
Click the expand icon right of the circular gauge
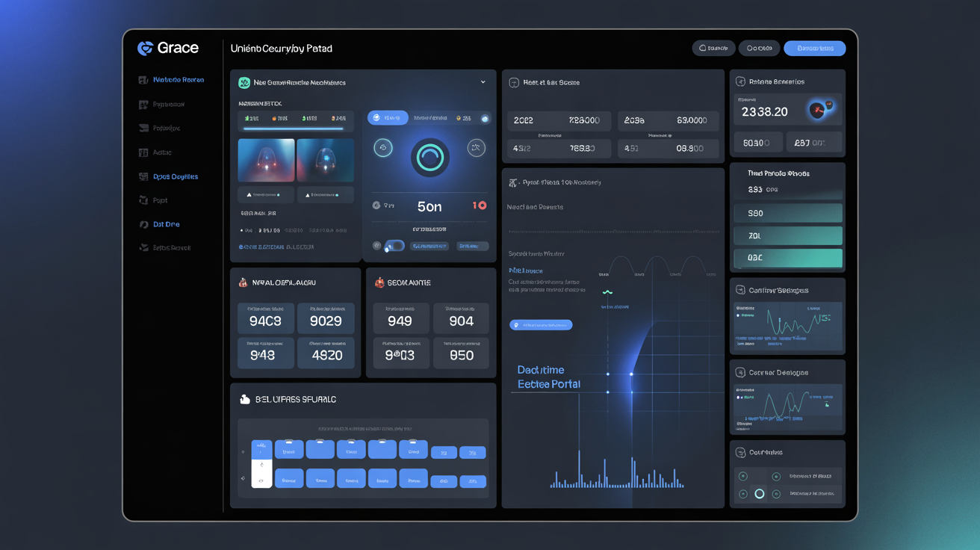click(x=476, y=148)
